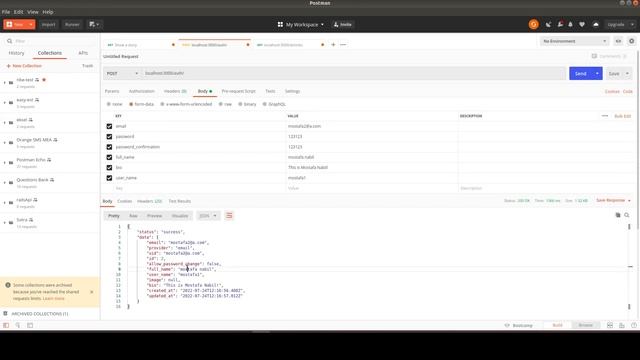Open the POST method dropdown

pos(122,73)
